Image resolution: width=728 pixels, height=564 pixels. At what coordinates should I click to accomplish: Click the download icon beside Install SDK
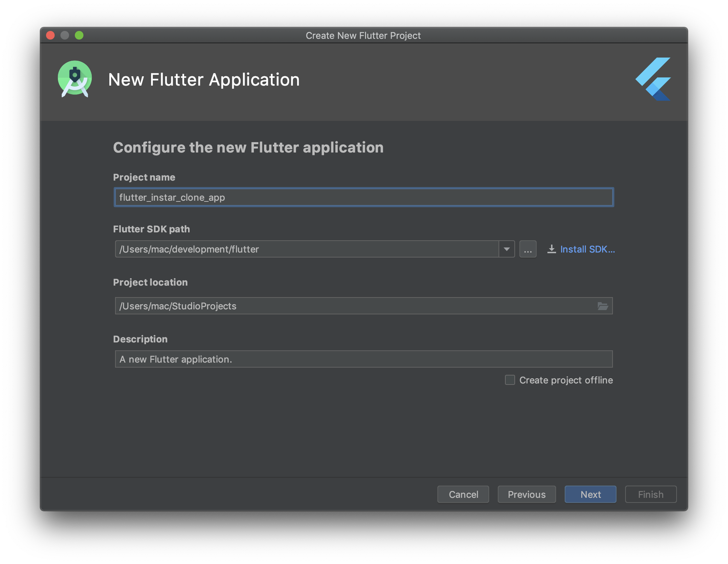(551, 249)
